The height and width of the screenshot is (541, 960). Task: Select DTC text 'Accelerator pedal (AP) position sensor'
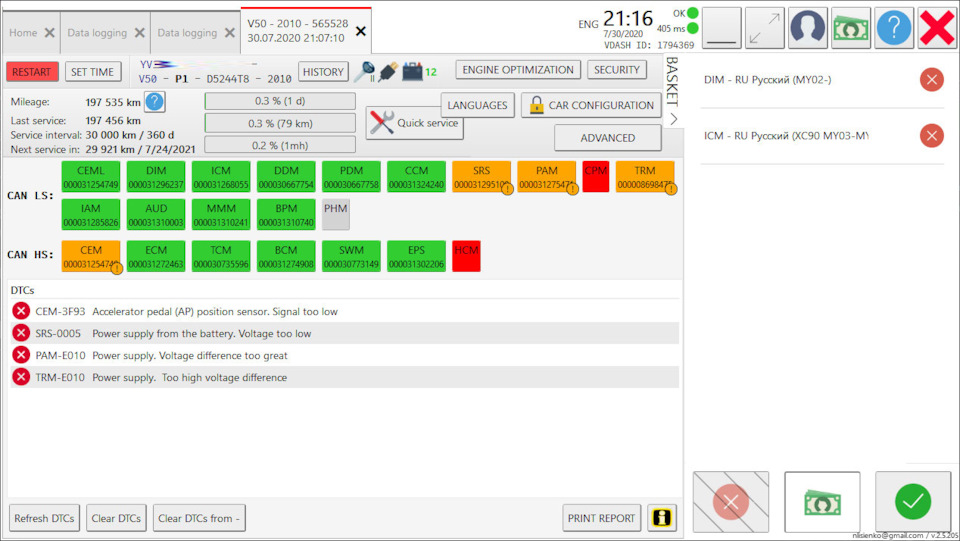181,312
